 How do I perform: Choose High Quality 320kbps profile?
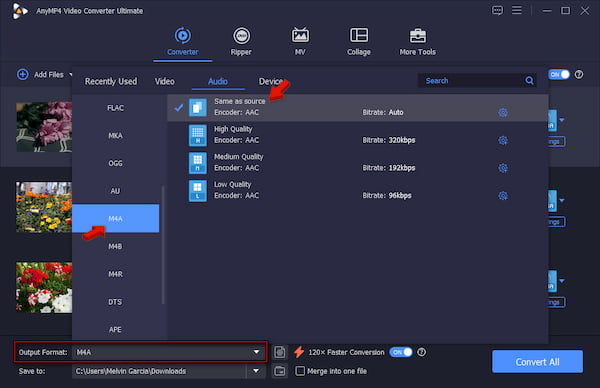coord(357,135)
